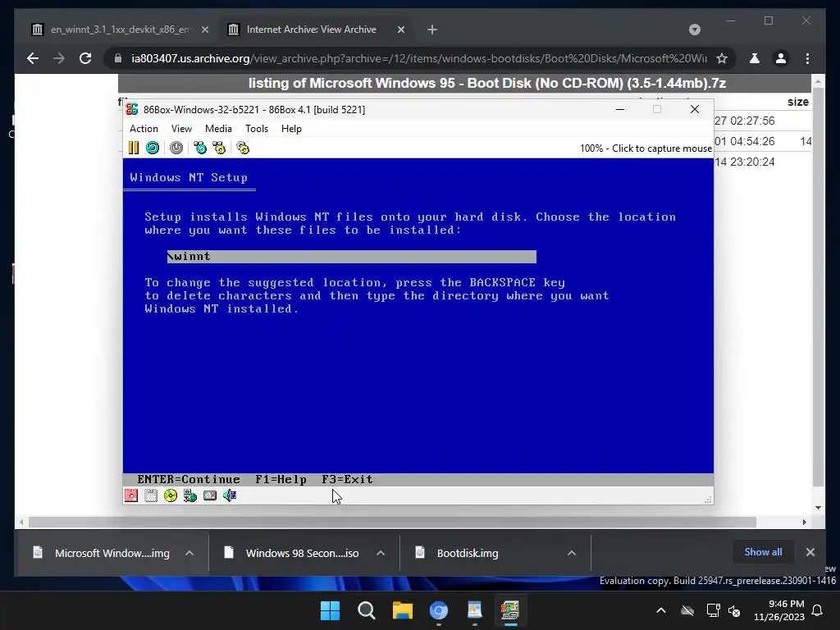Image resolution: width=840 pixels, height=630 pixels.
Task: Click red floppy disk status icon
Action: point(131,495)
